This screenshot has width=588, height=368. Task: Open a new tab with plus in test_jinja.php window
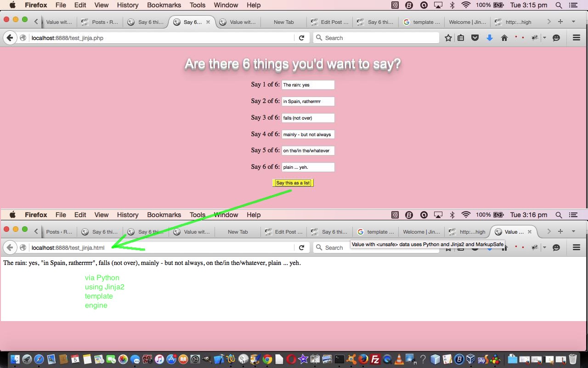coord(560,22)
